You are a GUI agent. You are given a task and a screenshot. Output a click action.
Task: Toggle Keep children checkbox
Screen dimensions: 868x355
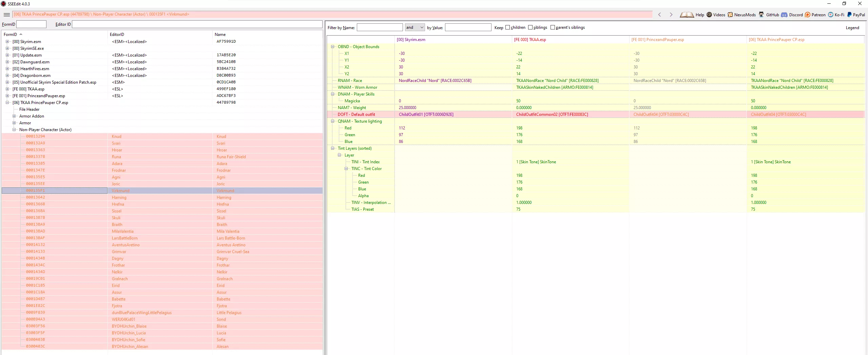coord(507,27)
